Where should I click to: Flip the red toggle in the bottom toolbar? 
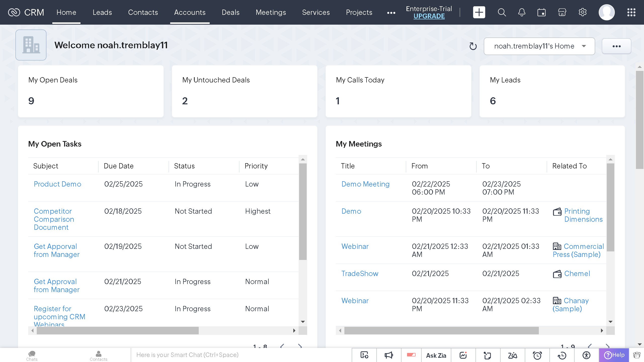pyautogui.click(x=412, y=355)
